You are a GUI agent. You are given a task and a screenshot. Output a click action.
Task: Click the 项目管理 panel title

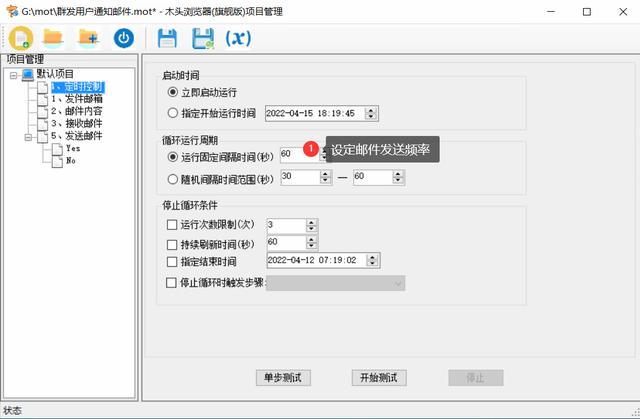25,60
